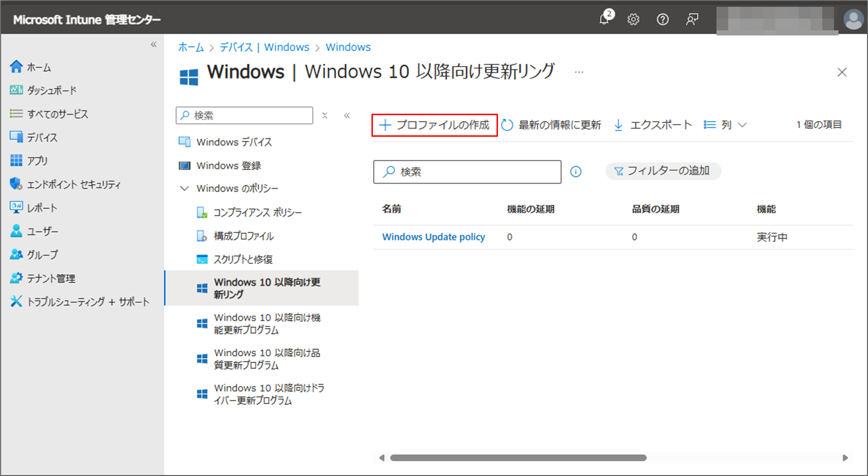Click the ユーザー icon in the sidebar
The height and width of the screenshot is (476, 868).
coord(16,231)
